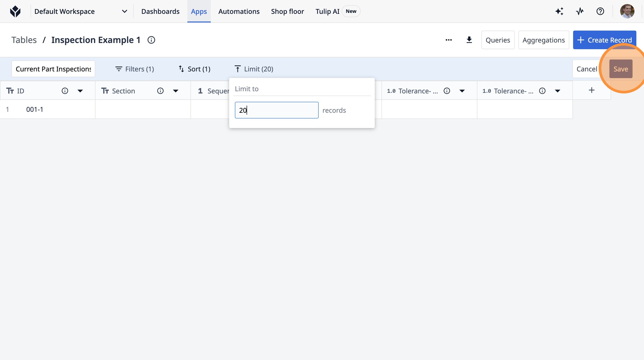Click the Limit to records input field
644x360 pixels.
click(276, 110)
